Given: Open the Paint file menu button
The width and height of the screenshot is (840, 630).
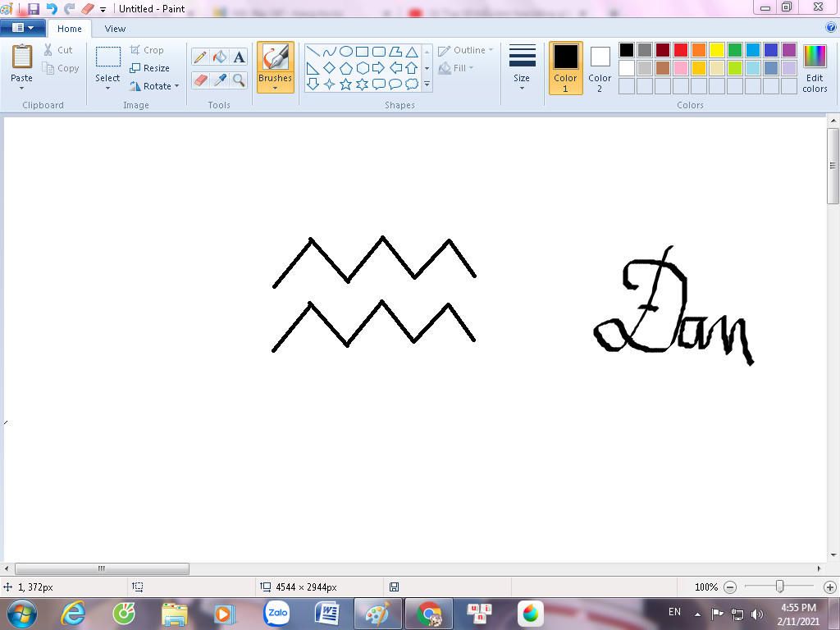Looking at the screenshot, I should tap(22, 28).
